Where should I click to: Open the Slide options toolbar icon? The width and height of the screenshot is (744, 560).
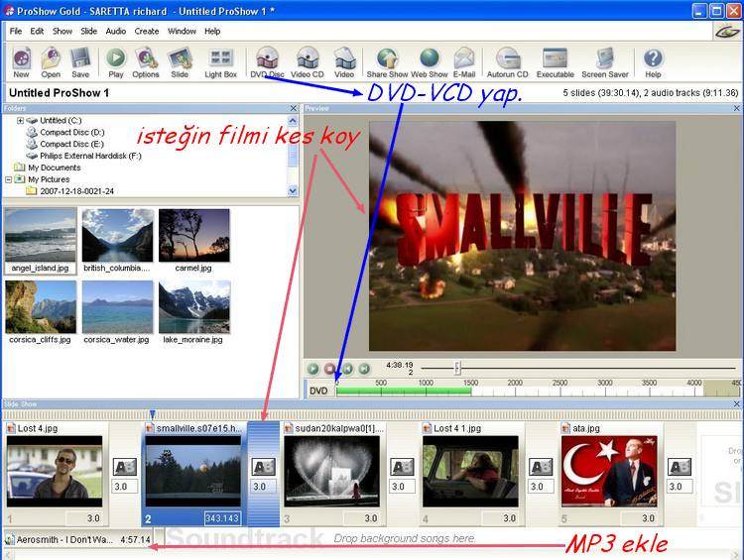tap(180, 62)
